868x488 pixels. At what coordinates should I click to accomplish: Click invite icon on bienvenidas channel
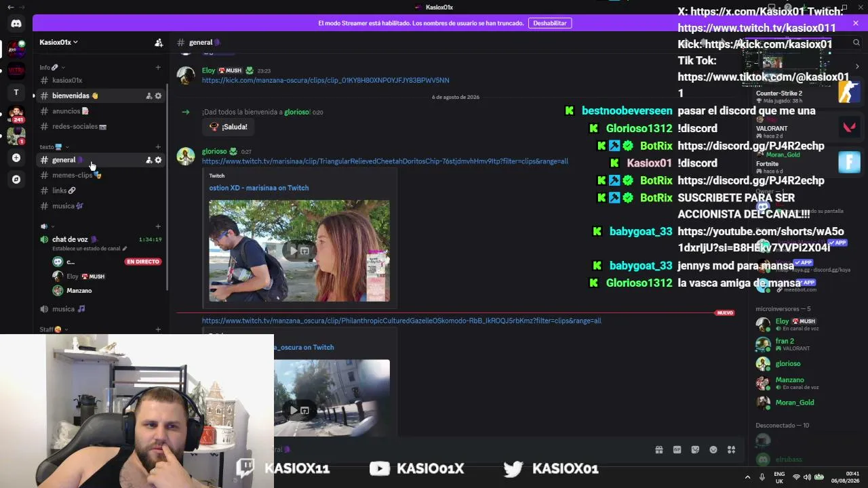tap(149, 96)
